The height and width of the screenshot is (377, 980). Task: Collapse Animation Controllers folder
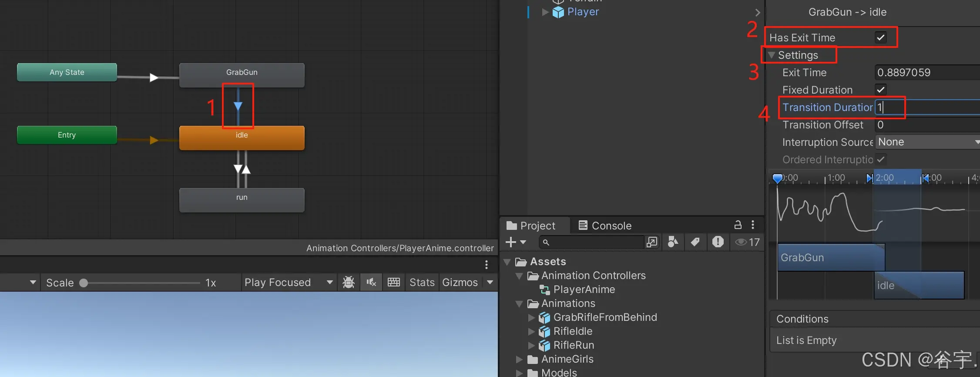(x=519, y=276)
